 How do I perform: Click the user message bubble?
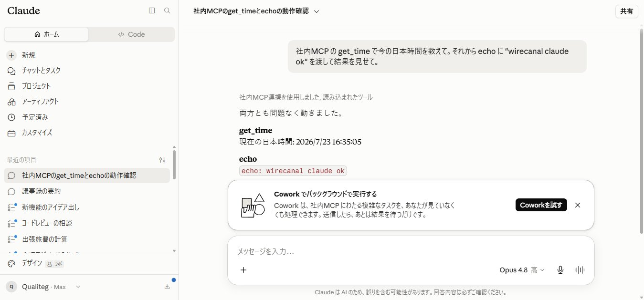437,56
